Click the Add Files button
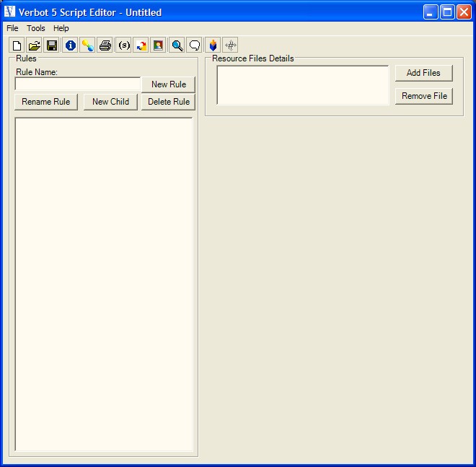The image size is (476, 467). [x=424, y=73]
